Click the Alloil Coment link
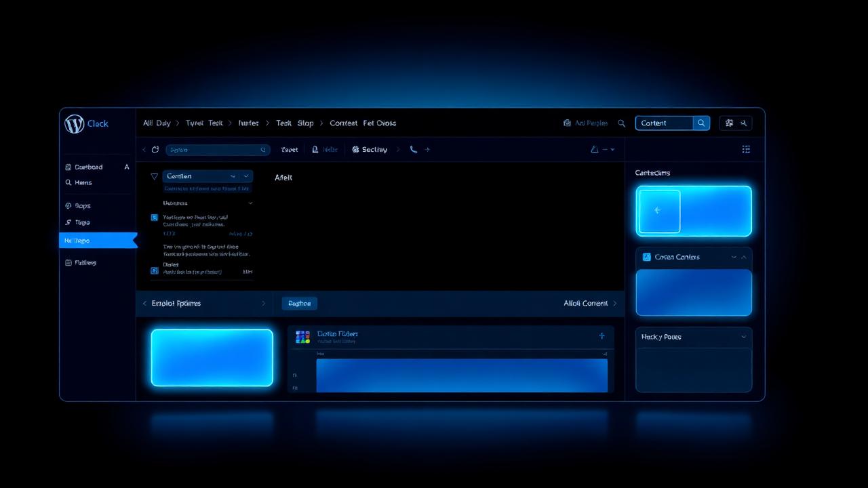This screenshot has height=488, width=868. pos(586,303)
